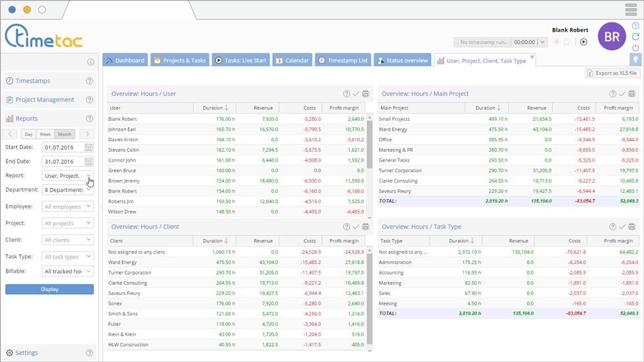Click Export as XLS file button
The height and width of the screenshot is (362, 644).
click(x=612, y=73)
